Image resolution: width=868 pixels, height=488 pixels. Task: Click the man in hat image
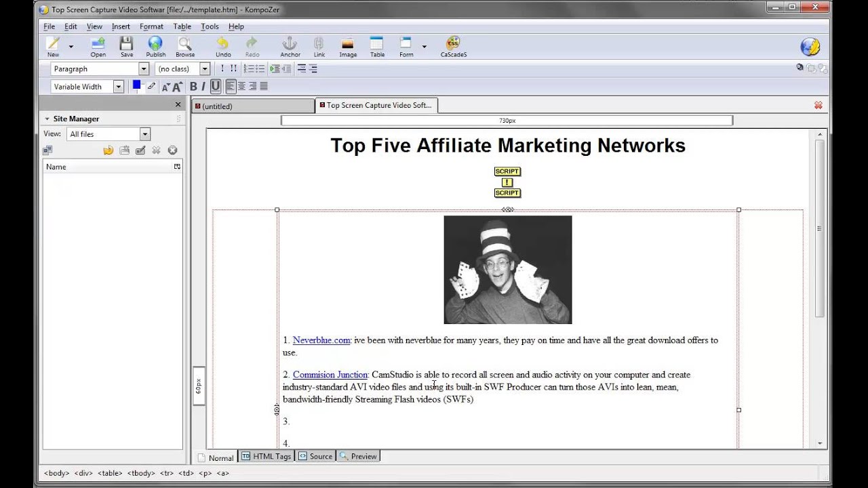(508, 270)
